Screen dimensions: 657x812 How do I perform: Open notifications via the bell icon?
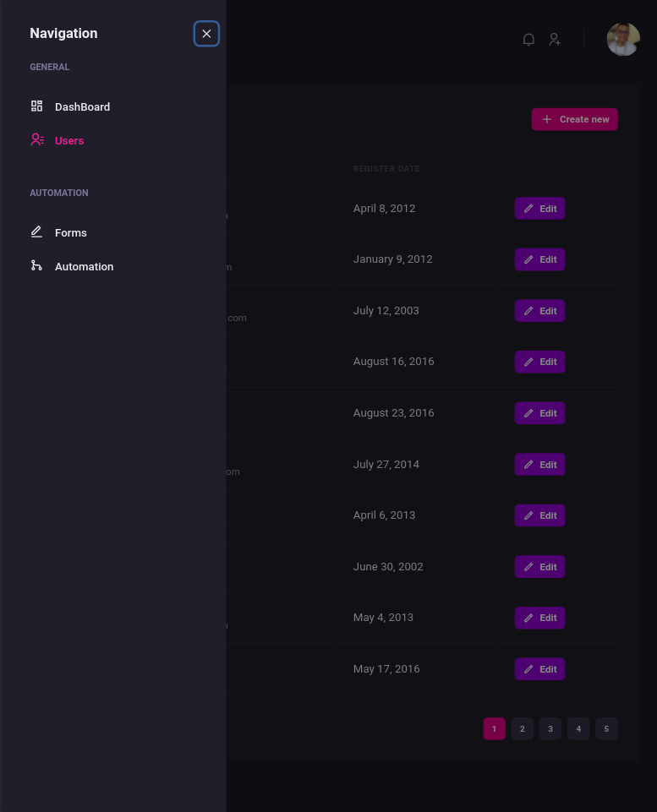(x=528, y=40)
